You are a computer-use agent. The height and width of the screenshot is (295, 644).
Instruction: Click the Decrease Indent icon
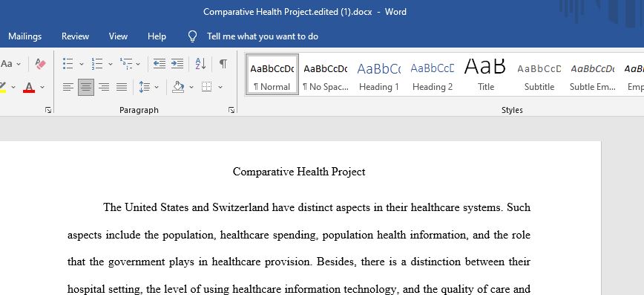pyautogui.click(x=160, y=63)
